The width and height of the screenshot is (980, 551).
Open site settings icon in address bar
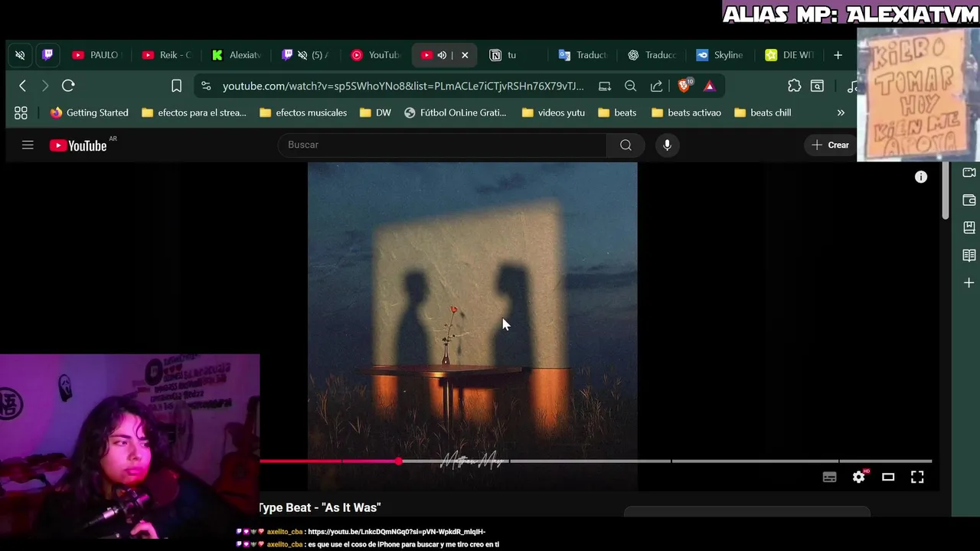point(206,86)
